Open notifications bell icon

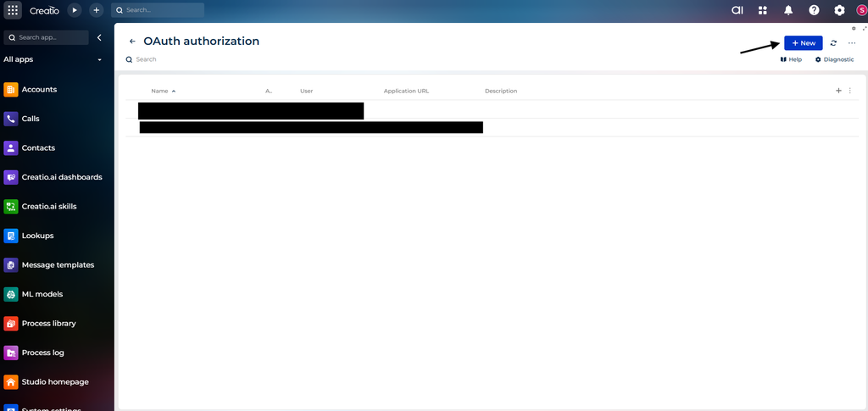tap(788, 10)
